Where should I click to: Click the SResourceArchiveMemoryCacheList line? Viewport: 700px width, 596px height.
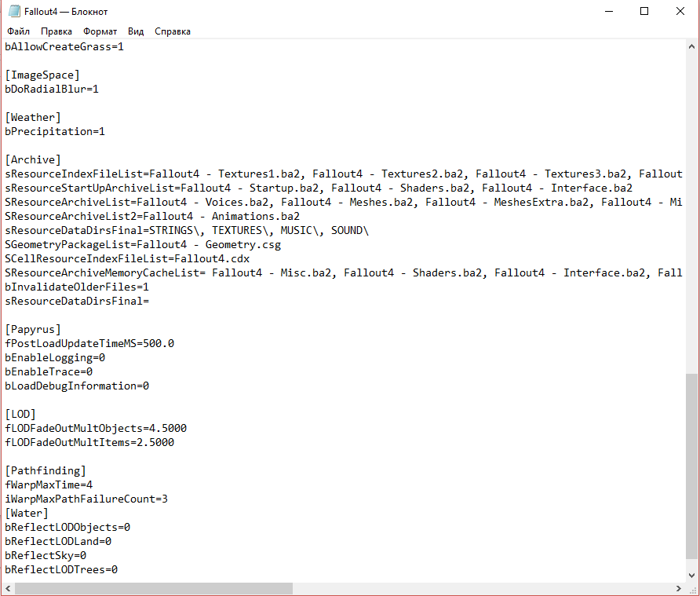pyautogui.click(x=343, y=273)
